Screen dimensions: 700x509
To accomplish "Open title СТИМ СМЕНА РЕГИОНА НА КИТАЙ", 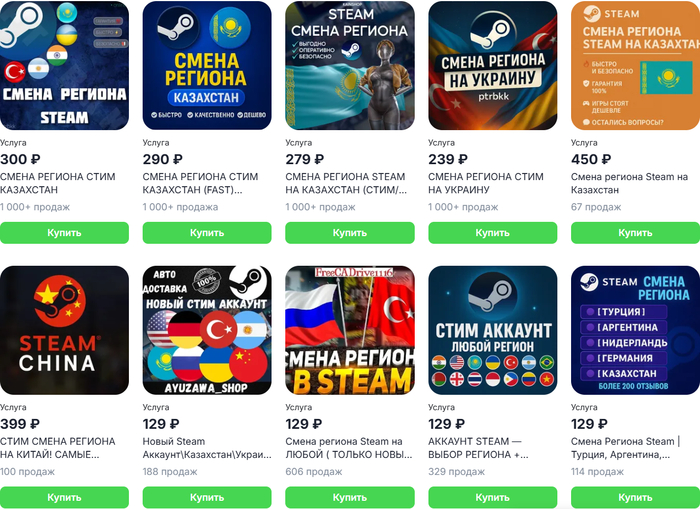I will click(x=58, y=448).
